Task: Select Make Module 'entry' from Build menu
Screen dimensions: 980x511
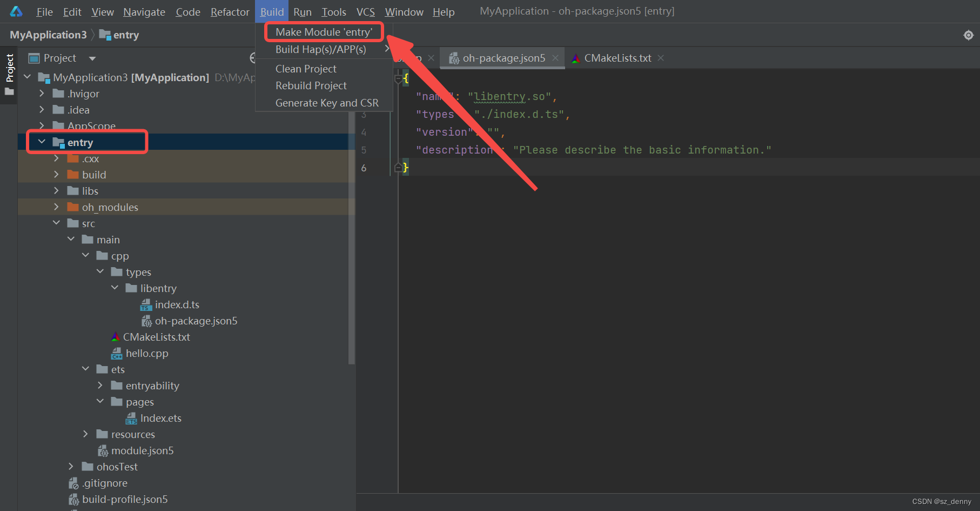Action: coord(323,31)
